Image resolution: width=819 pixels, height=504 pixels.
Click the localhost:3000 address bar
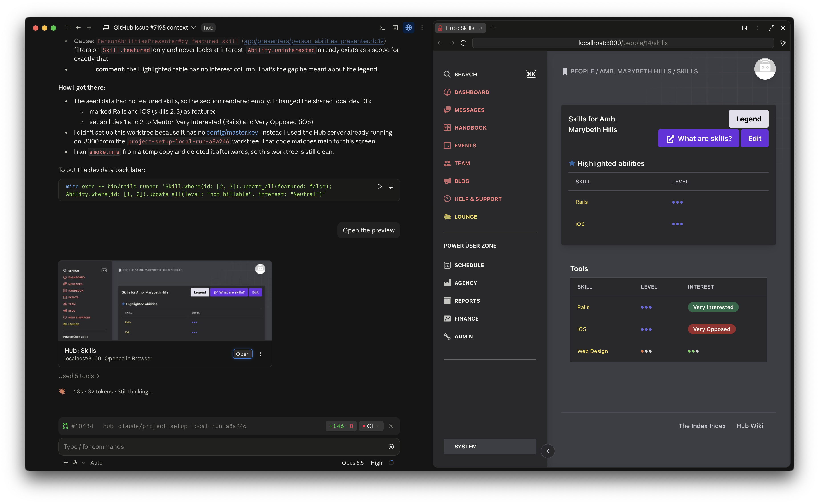click(622, 43)
